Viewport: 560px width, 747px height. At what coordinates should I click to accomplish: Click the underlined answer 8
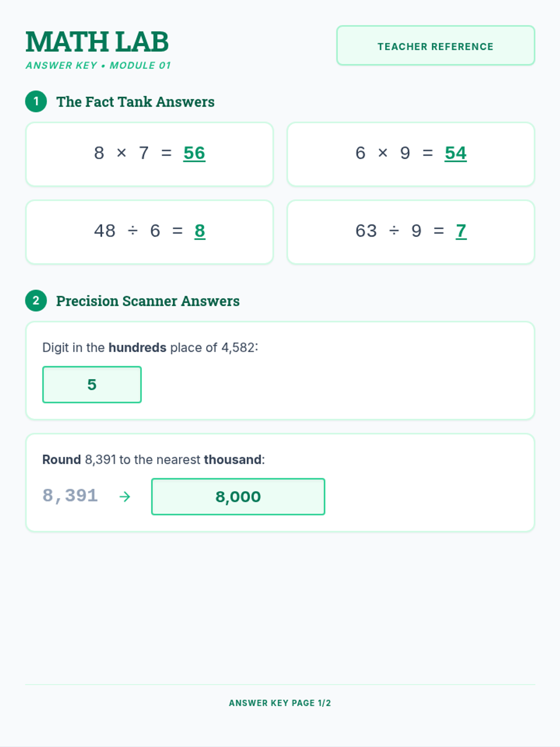(200, 231)
